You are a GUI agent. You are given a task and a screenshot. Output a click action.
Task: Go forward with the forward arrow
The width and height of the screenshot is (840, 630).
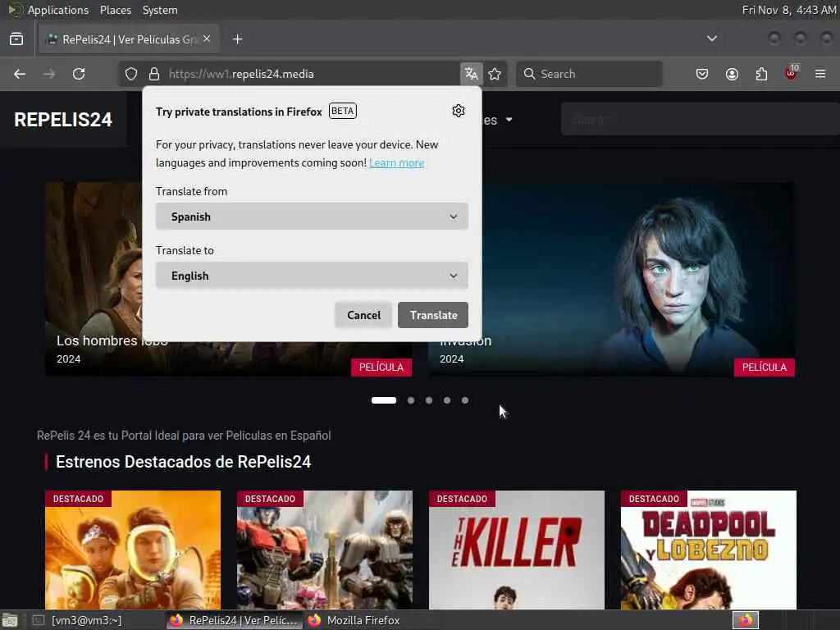(49, 74)
